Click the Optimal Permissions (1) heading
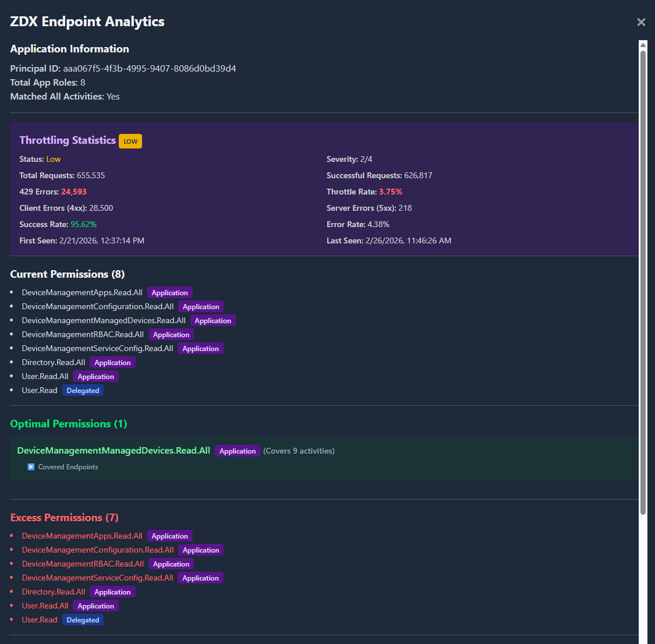 [69, 424]
